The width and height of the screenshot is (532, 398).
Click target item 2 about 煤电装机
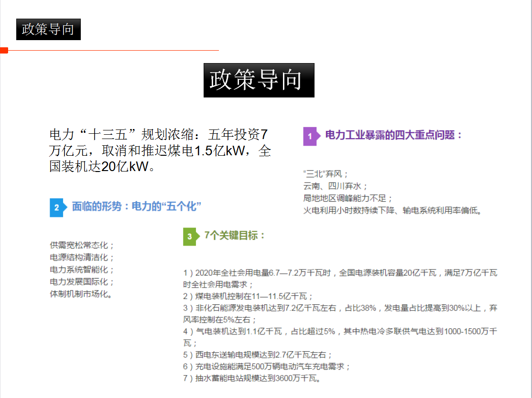[248, 296]
